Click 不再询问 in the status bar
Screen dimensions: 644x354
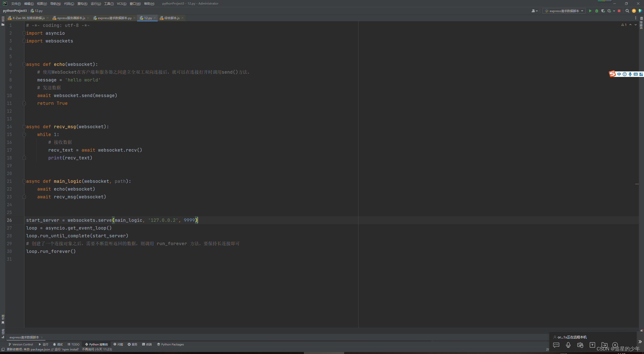[88, 349]
